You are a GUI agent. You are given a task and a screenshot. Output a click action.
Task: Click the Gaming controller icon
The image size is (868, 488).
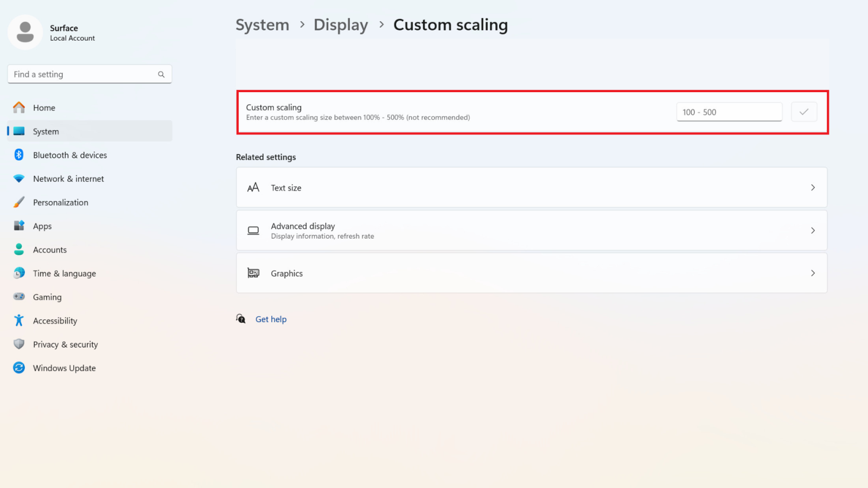pos(19,297)
